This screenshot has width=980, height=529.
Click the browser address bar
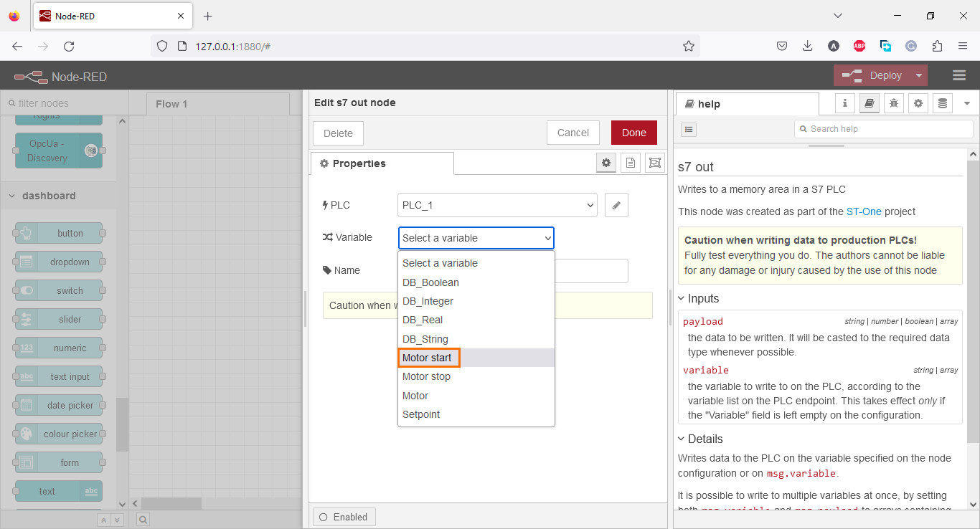point(427,46)
